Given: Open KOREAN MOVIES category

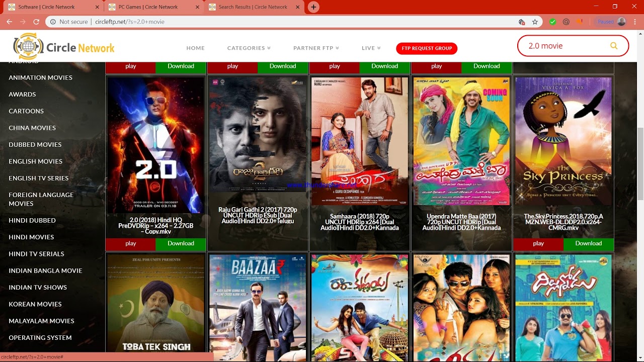Looking at the screenshot, I should [35, 304].
